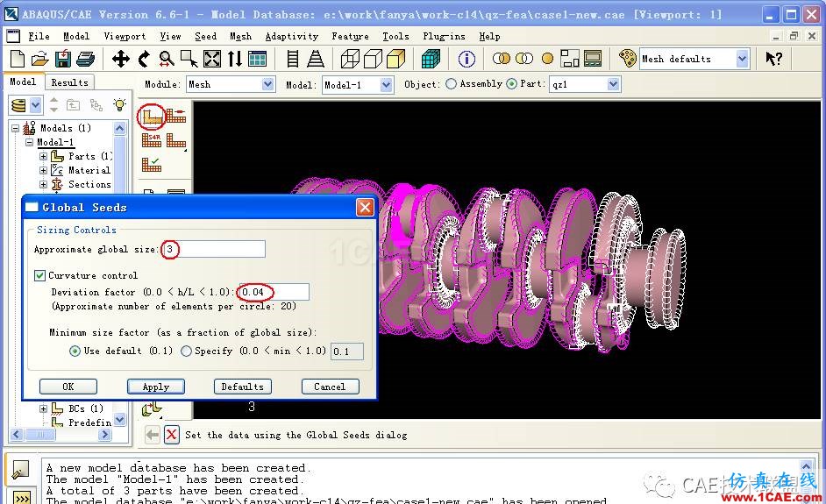The height and width of the screenshot is (504, 826).
Task: Click the Mesh Part icon
Action: click(x=176, y=140)
